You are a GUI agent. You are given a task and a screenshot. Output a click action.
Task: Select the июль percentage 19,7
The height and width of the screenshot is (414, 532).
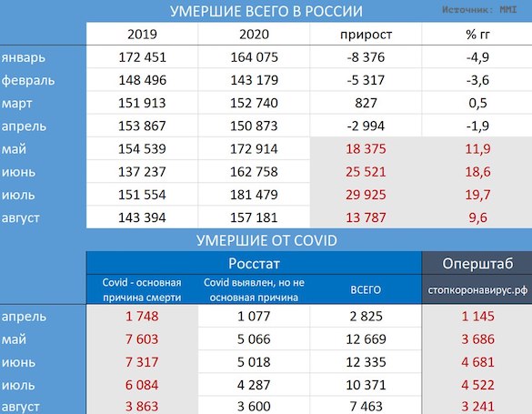[477, 195]
